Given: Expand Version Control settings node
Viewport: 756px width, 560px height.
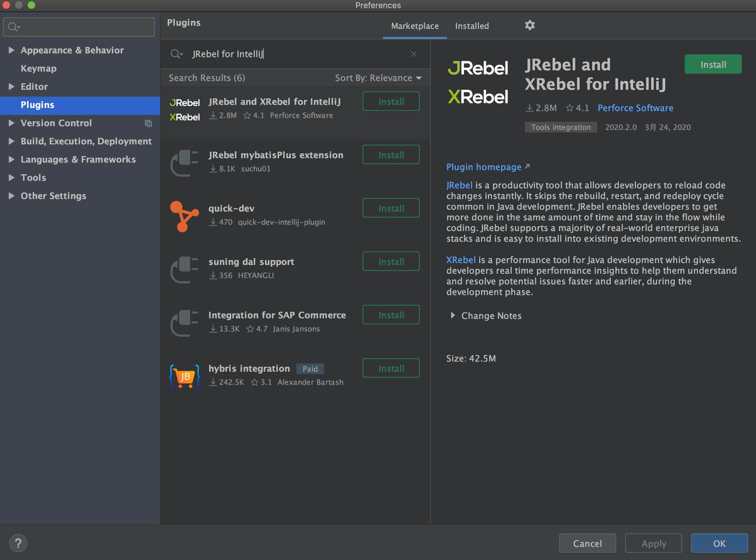Looking at the screenshot, I should coord(11,123).
